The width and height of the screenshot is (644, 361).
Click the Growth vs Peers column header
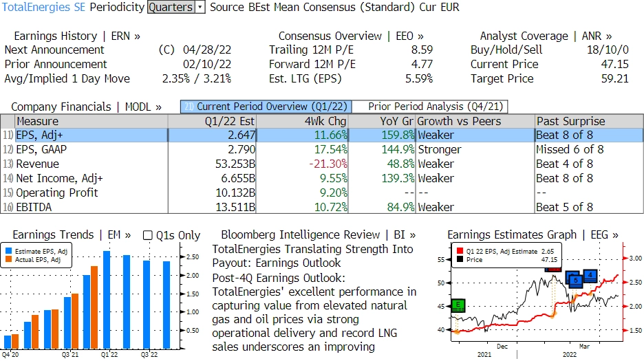pyautogui.click(x=475, y=121)
